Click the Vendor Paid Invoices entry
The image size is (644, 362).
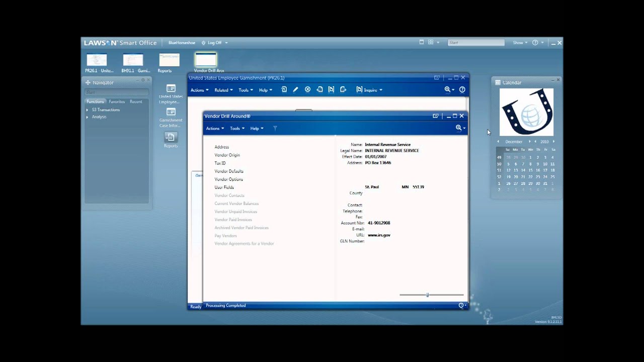233,219
